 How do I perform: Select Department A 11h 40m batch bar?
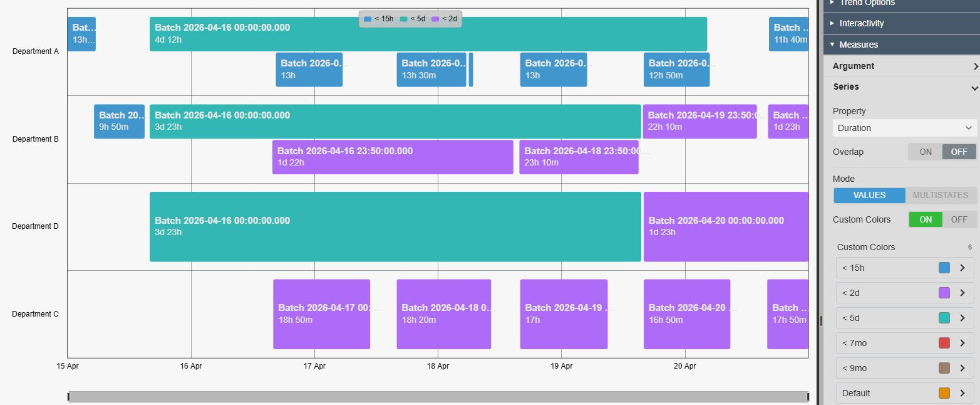tap(788, 34)
